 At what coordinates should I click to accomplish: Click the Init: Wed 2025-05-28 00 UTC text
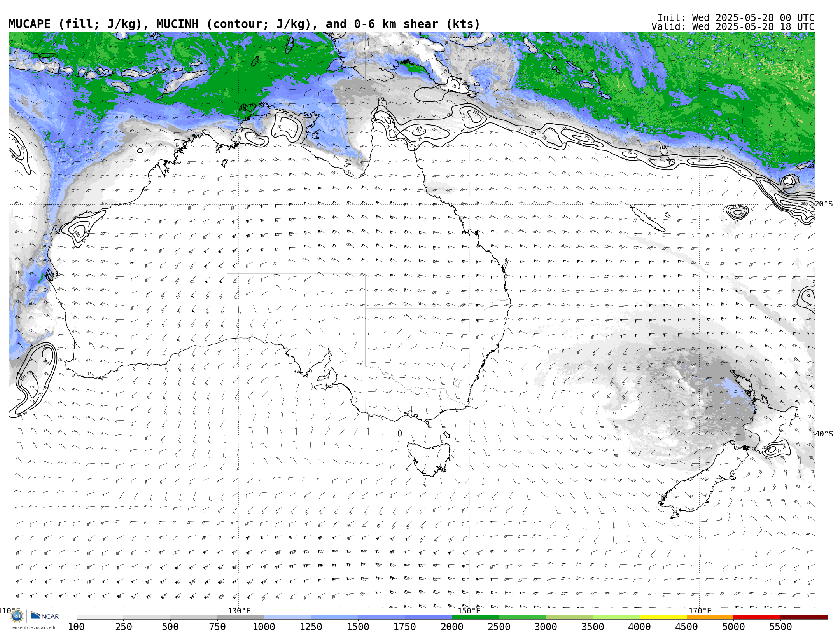coord(736,18)
